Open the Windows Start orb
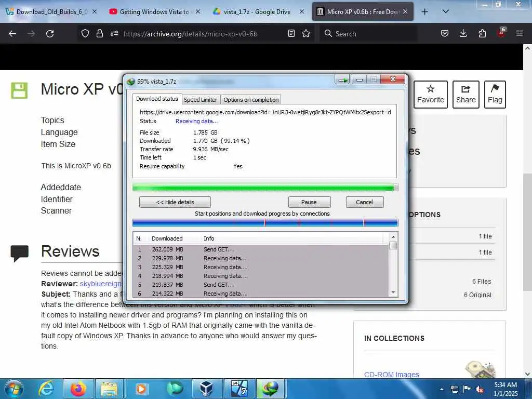 click(x=14, y=389)
